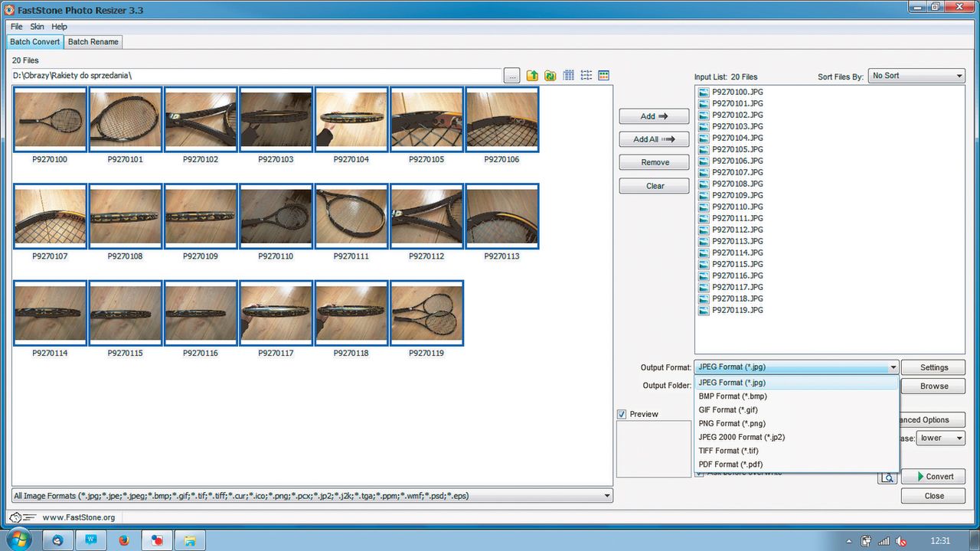Clear the input list with Clear button
The height and width of the screenshot is (551, 980).
[654, 186]
